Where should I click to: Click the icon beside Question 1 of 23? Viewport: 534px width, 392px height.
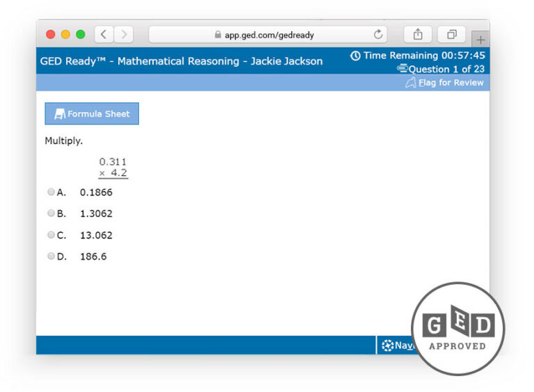coord(402,69)
